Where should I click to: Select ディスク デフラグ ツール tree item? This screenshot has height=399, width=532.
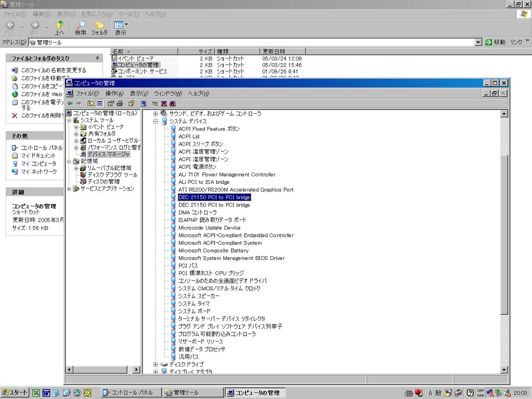tap(112, 175)
